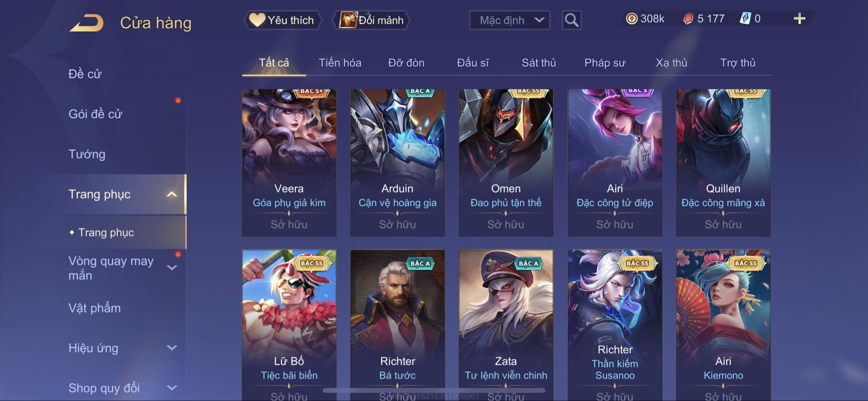Select the Sát thủ category tab
Screen dimensions: 868x401
(539, 63)
